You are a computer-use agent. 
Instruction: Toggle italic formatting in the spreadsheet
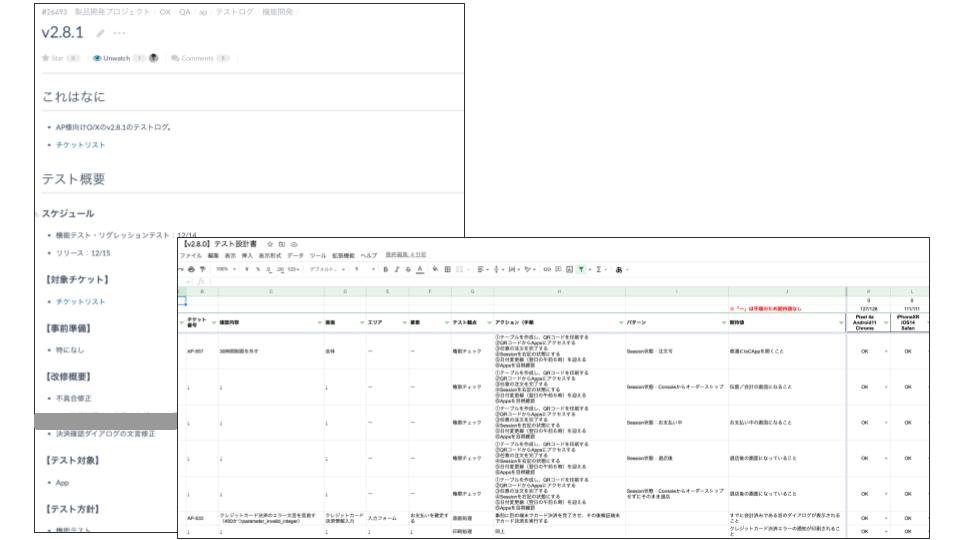[397, 269]
